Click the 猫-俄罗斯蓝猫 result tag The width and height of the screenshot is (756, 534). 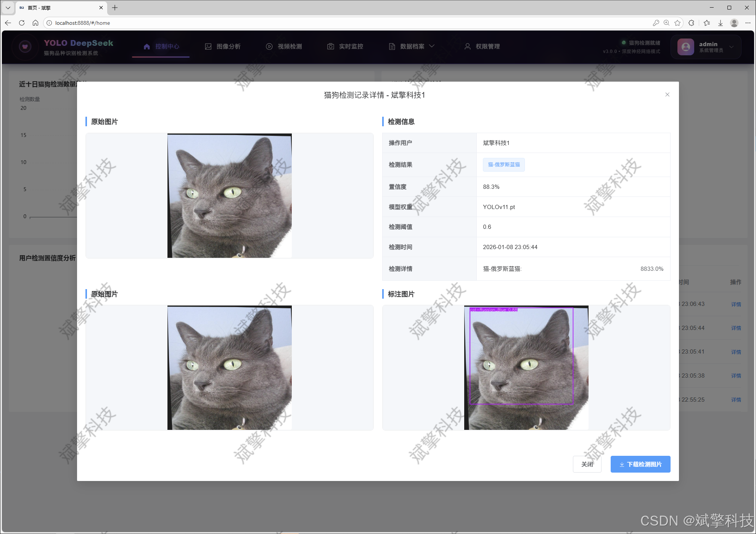pos(503,165)
